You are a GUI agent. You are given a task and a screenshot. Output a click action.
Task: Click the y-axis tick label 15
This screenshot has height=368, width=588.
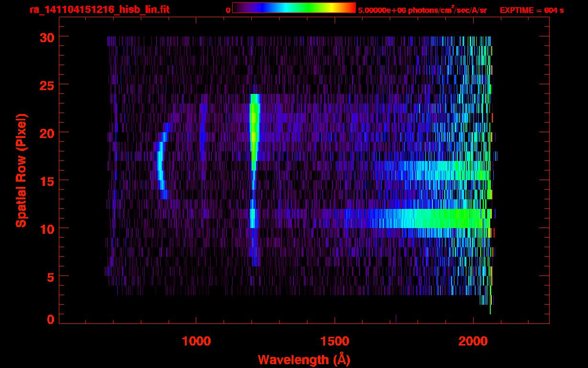coord(46,181)
